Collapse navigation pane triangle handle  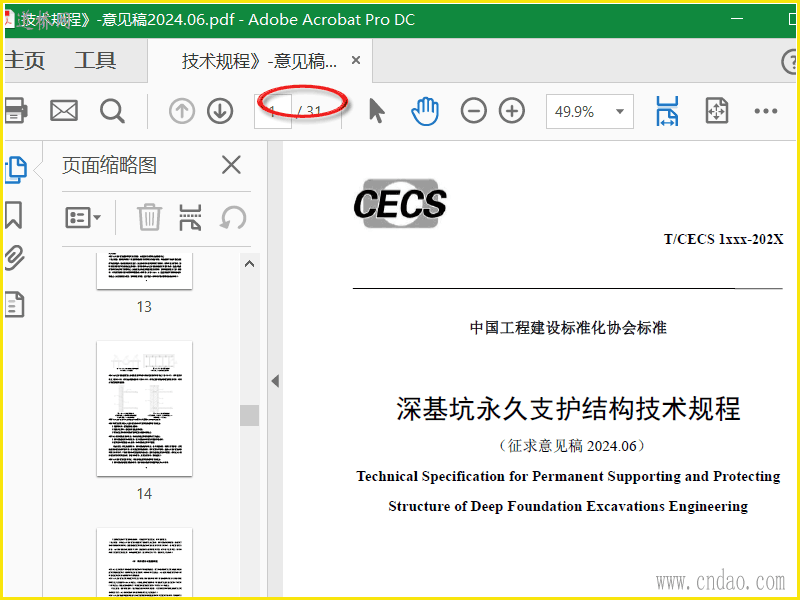(x=275, y=381)
